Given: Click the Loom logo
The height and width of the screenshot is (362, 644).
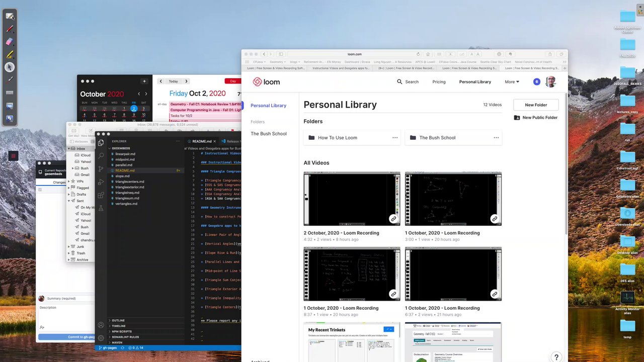Looking at the screenshot, I should [266, 82].
